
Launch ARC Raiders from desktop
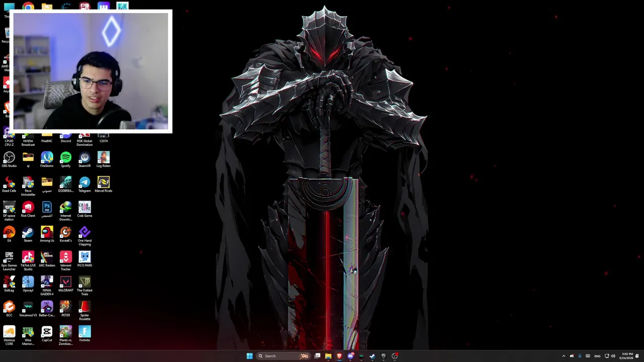(47, 258)
